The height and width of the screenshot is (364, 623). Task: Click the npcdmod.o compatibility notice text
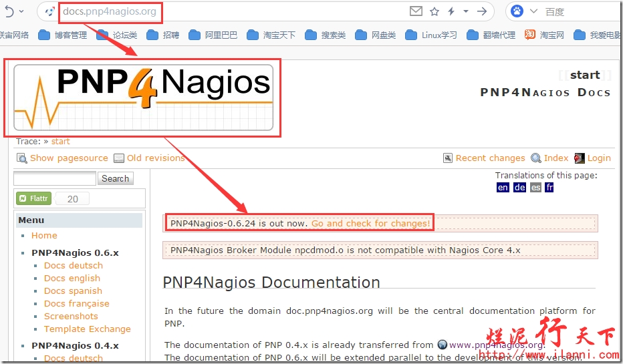coord(346,250)
